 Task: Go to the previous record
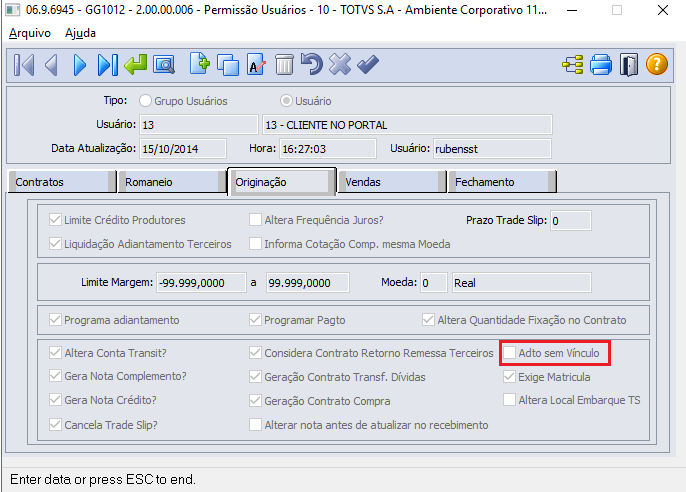(52, 65)
